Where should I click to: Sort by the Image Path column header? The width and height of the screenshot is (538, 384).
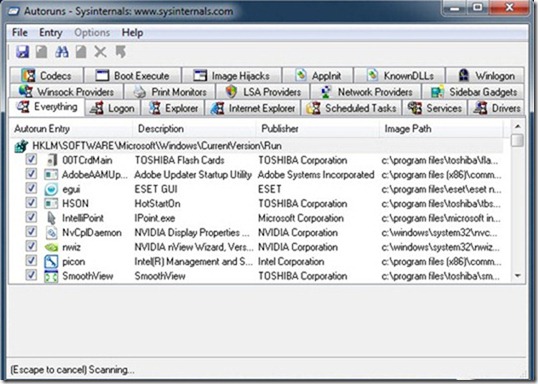click(x=441, y=129)
